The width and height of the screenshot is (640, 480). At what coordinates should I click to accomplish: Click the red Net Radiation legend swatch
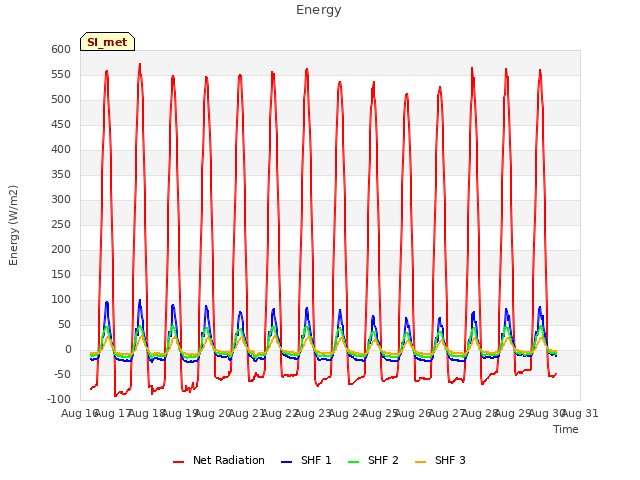[178, 462]
